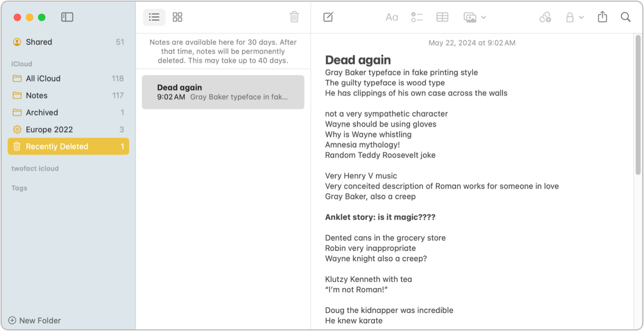644x331 pixels.
Task: Open the photo menu chevron next to image icon
Action: 484,17
